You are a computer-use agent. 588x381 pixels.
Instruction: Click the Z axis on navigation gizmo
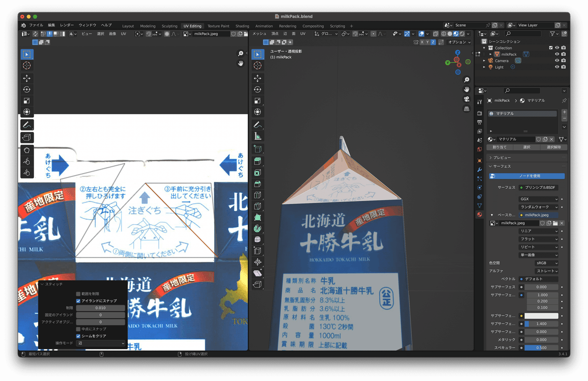(x=458, y=52)
